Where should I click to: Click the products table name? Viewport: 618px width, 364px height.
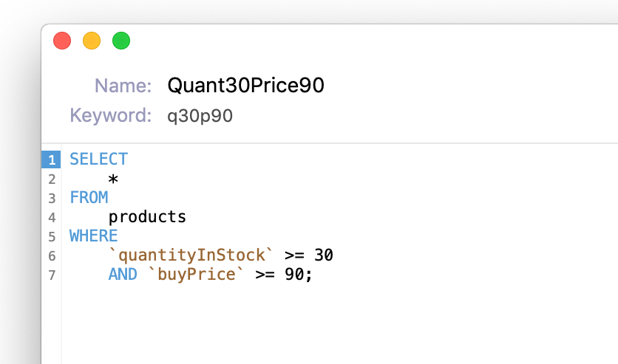click(147, 217)
